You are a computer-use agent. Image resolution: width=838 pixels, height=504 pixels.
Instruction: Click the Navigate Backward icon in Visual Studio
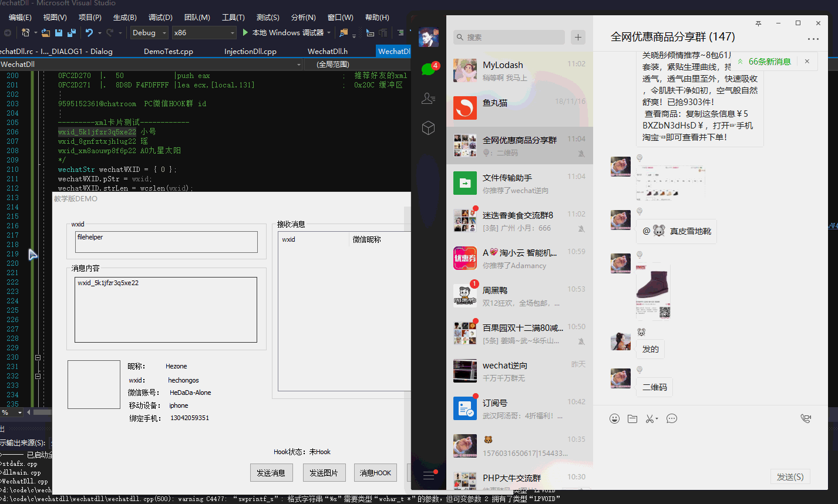8,33
